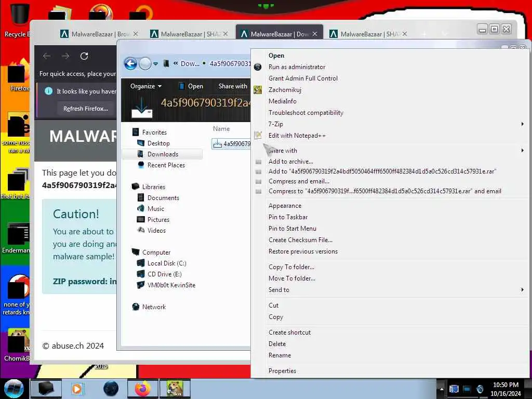Choose Delete in the context menu
The image size is (532, 399).
tap(277, 344)
